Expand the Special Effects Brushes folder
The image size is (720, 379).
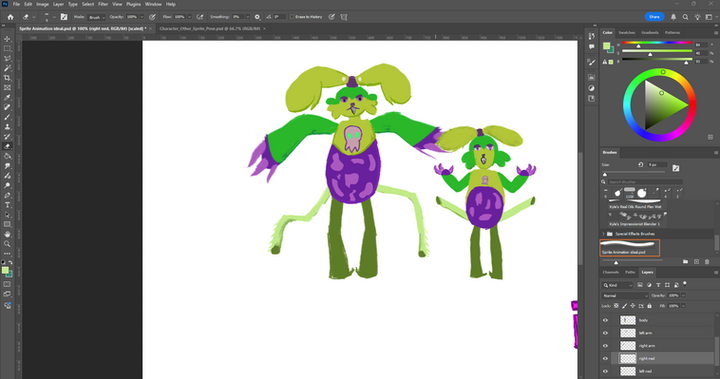tap(604, 234)
